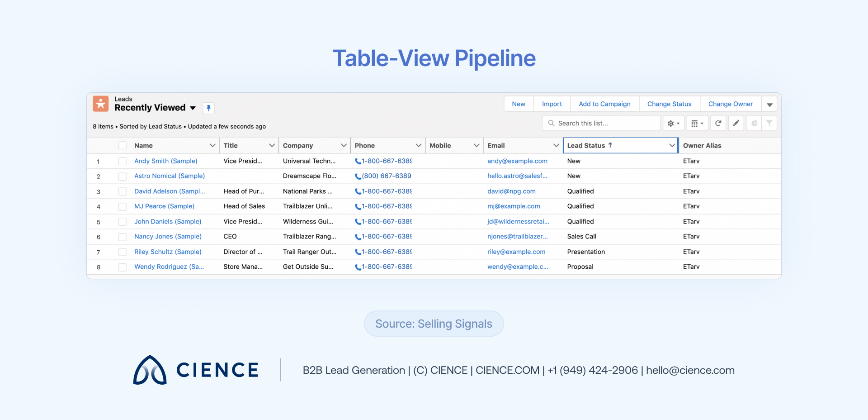Select the Add to Campaign action
The image size is (868, 420).
click(604, 104)
